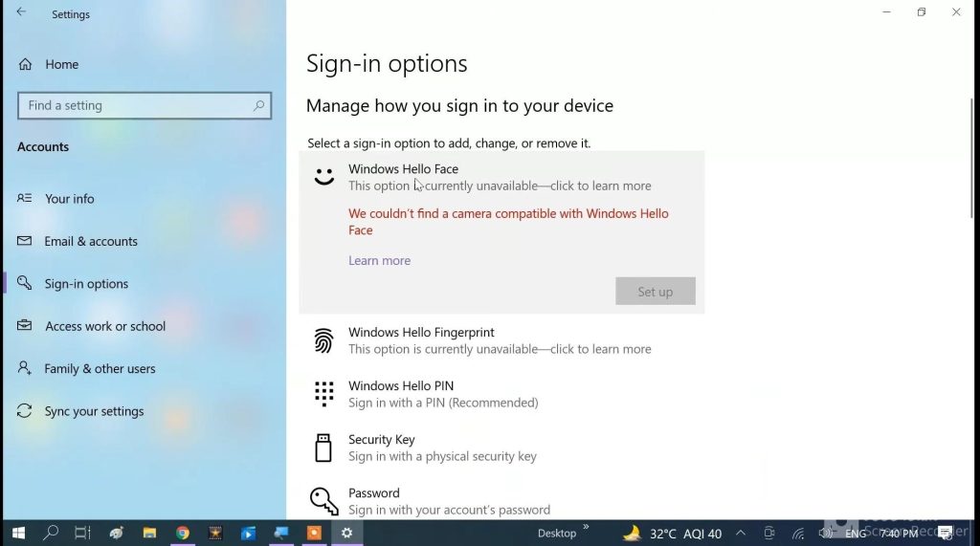The width and height of the screenshot is (980, 546).
Task: Click the Accounts heading in the sidebar
Action: (x=43, y=147)
